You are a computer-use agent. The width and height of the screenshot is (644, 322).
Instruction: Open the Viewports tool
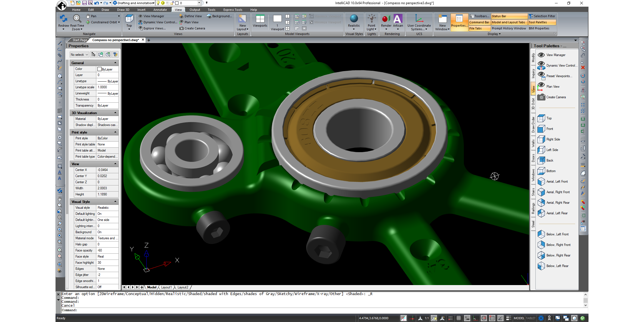pyautogui.click(x=260, y=21)
